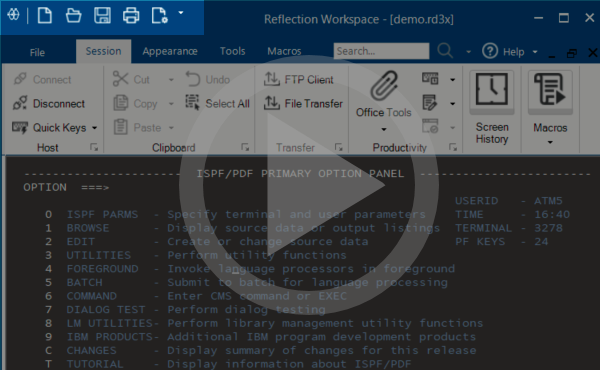Expand the Quick Keys dropdown
The width and height of the screenshot is (600, 370).
coord(94,128)
